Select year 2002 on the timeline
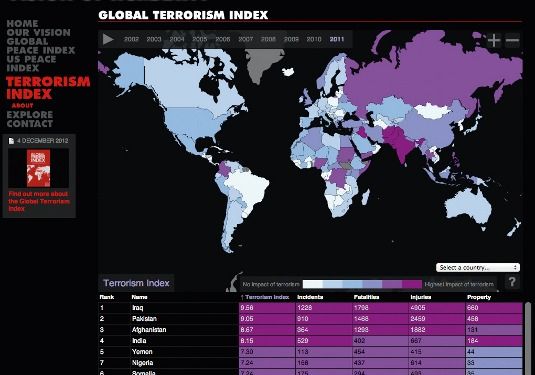 (x=131, y=39)
